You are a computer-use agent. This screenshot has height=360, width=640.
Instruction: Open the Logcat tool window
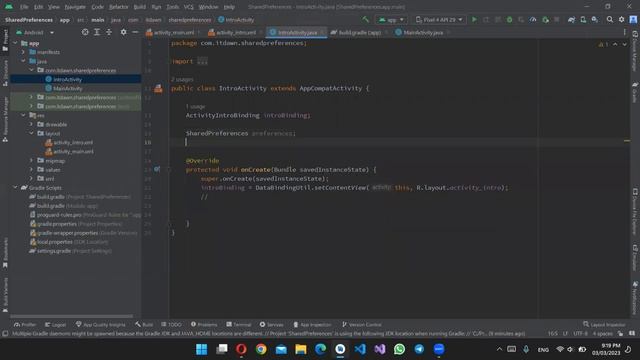56,325
